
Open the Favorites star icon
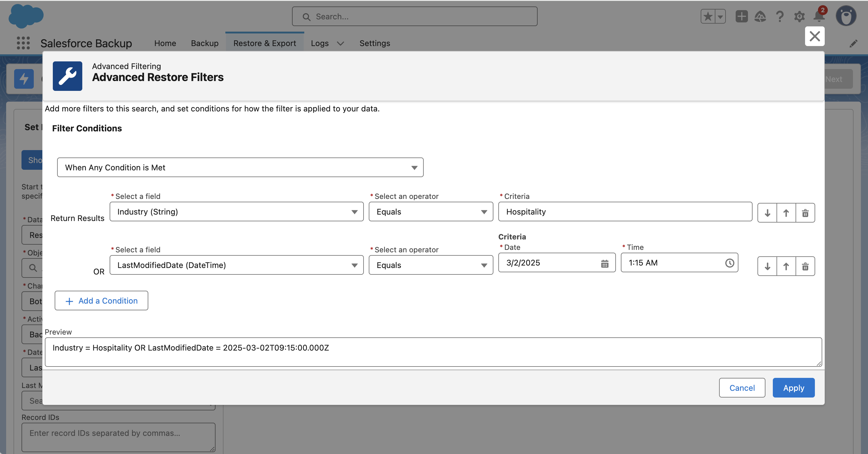click(708, 16)
